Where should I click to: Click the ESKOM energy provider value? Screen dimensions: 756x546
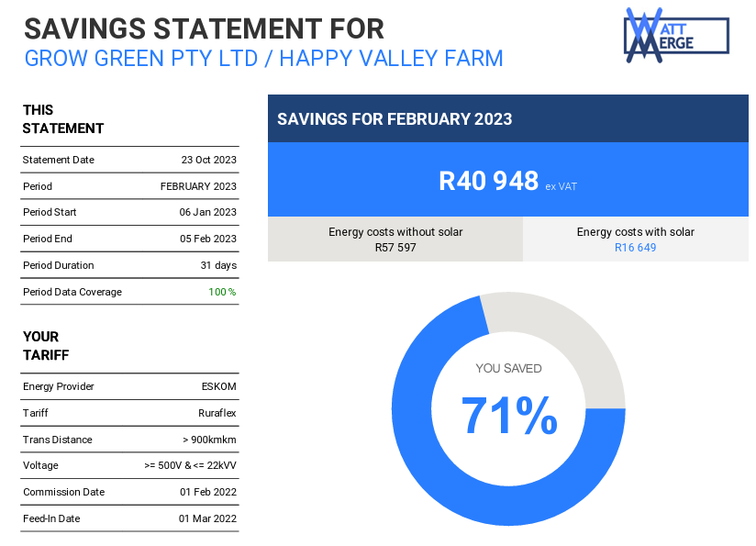(218, 386)
